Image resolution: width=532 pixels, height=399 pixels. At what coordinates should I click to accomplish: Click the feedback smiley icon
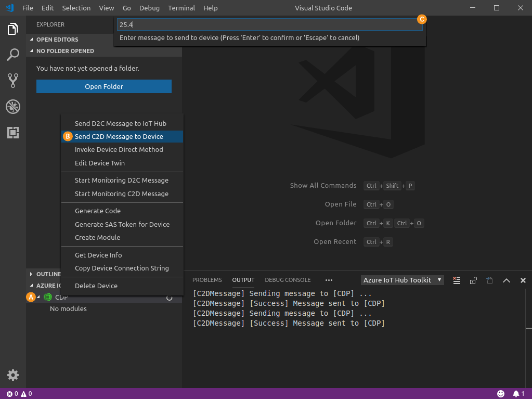(501, 394)
